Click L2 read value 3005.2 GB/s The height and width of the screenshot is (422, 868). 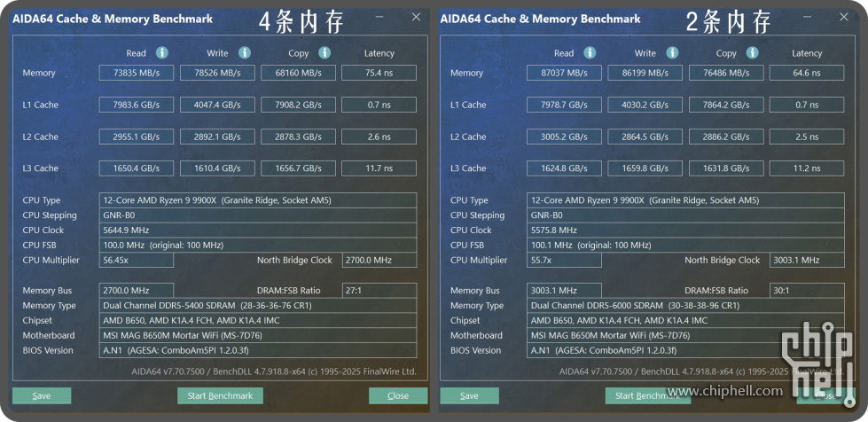click(564, 137)
